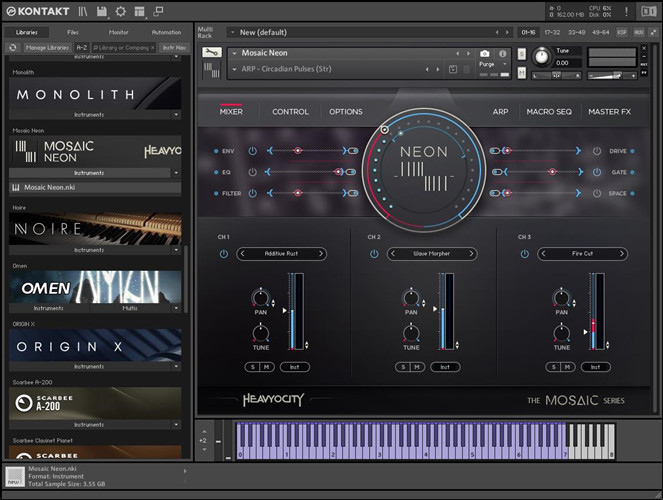Select previous snapshot arrow for Circadian Pulses

[x=427, y=69]
